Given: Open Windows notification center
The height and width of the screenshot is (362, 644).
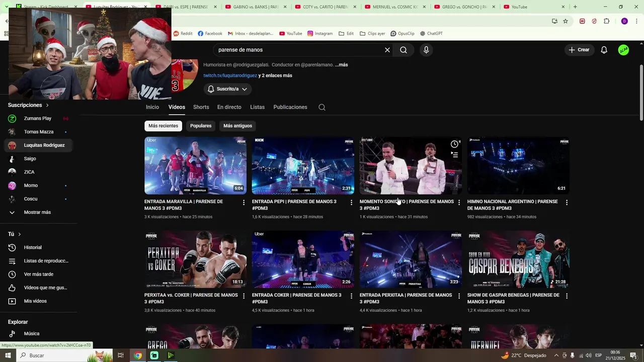Looking at the screenshot, I should point(633,355).
